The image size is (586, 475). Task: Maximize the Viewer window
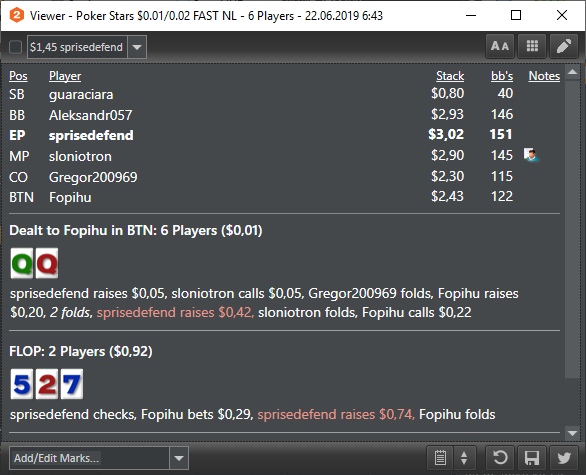point(516,15)
